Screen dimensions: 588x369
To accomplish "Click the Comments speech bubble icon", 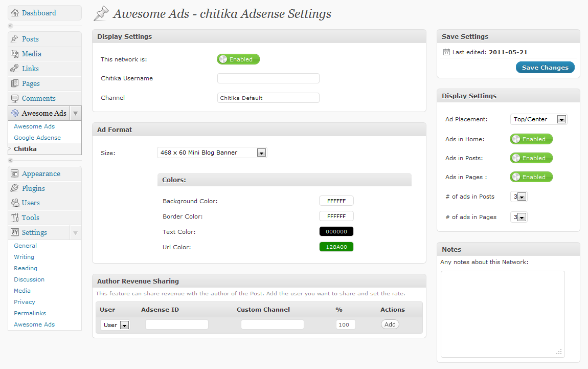I will 15,98.
